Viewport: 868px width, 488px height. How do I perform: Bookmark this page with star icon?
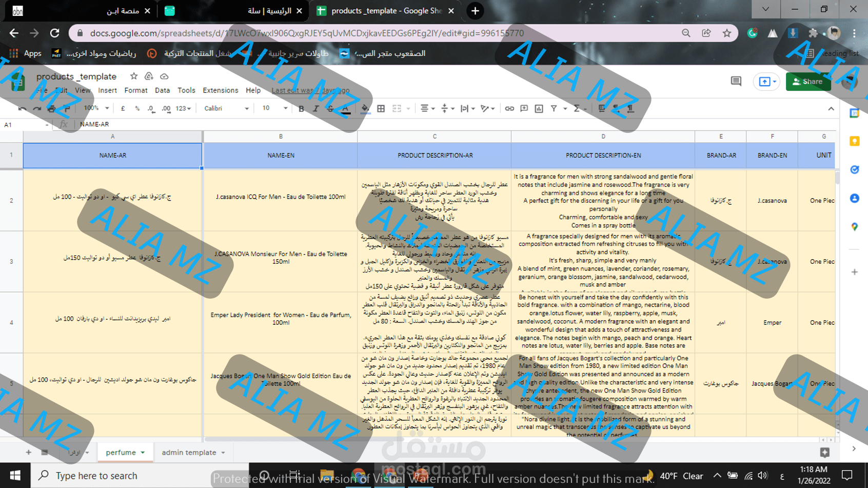(x=727, y=33)
